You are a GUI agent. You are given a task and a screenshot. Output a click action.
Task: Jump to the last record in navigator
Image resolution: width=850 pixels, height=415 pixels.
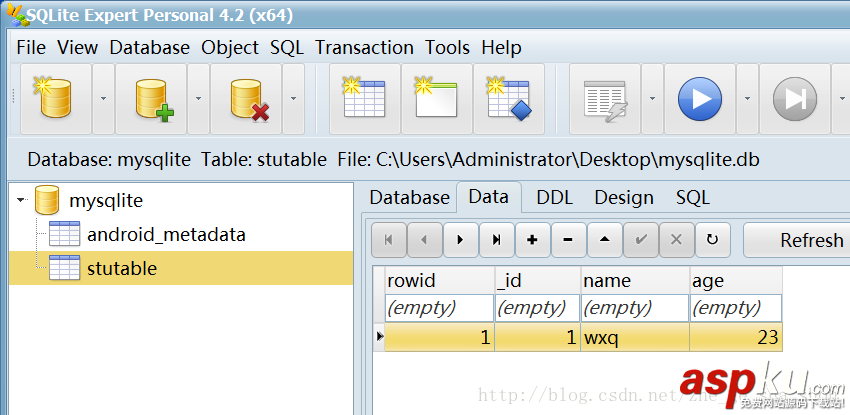pos(496,240)
